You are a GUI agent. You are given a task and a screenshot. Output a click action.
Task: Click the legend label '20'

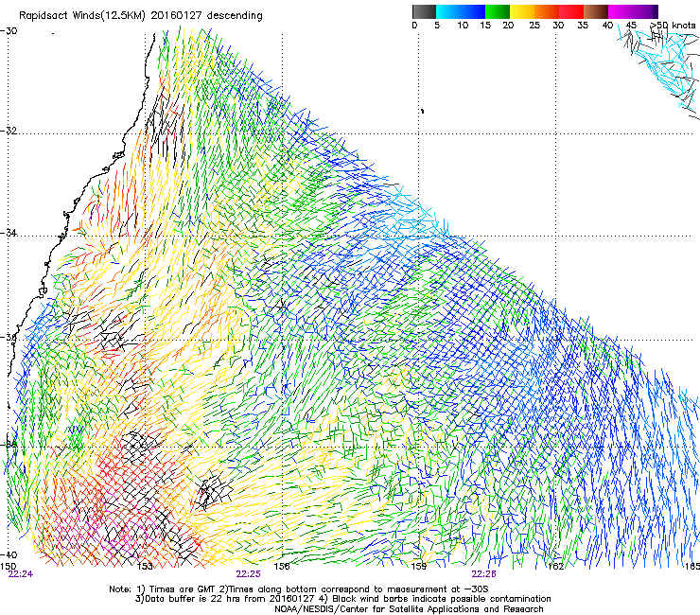[x=508, y=26]
